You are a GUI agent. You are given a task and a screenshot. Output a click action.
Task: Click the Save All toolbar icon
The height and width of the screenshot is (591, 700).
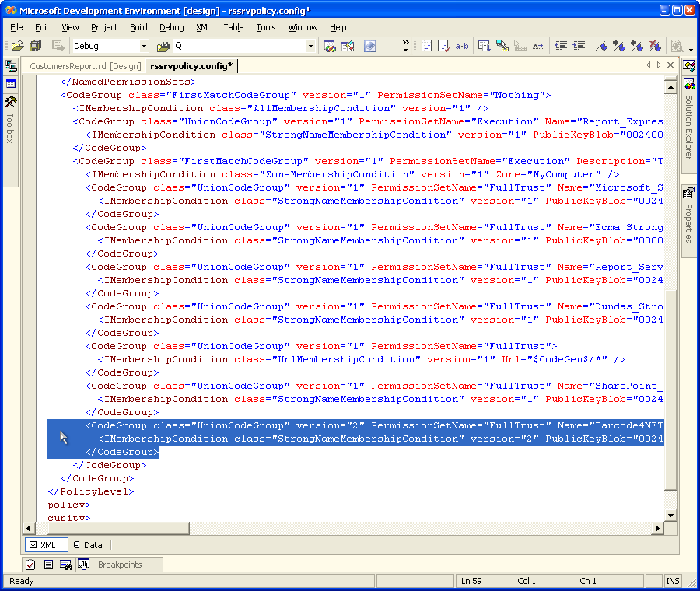coord(35,46)
